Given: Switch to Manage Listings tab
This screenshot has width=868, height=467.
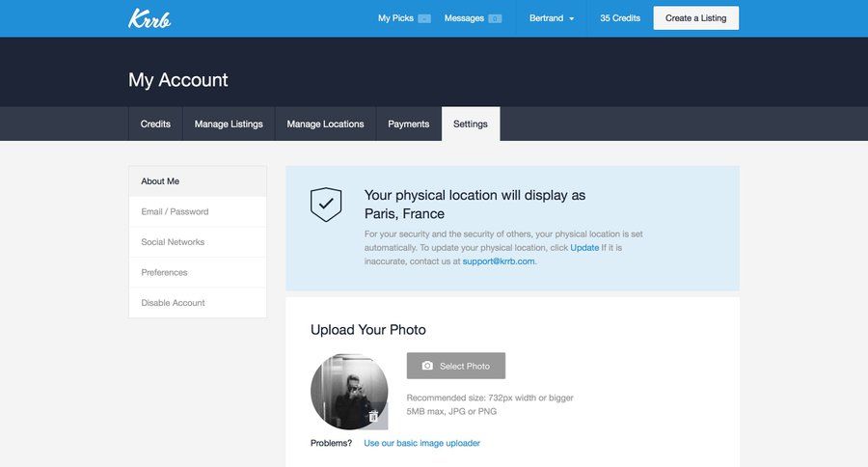Looking at the screenshot, I should (229, 124).
